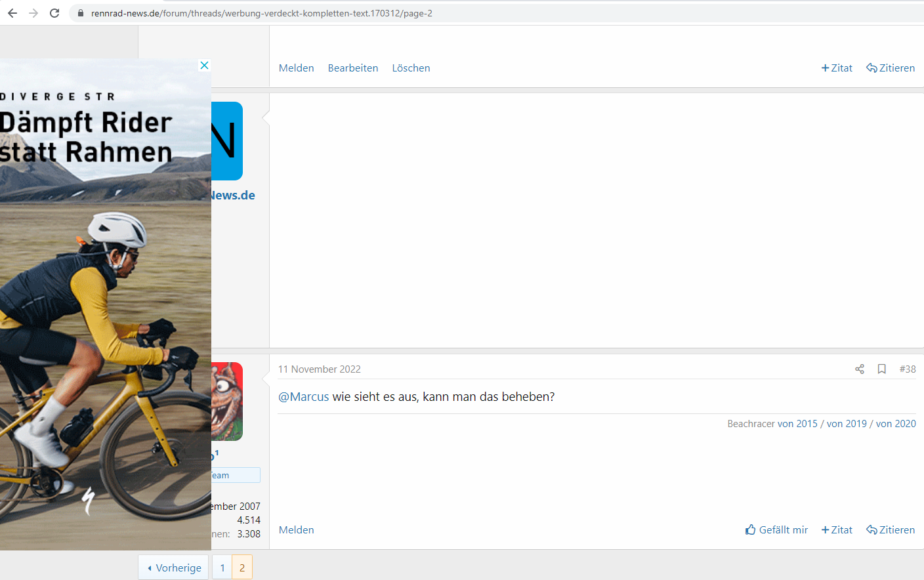The image size is (924, 580).
Task: Click the padlock site info icon
Action: click(x=81, y=13)
